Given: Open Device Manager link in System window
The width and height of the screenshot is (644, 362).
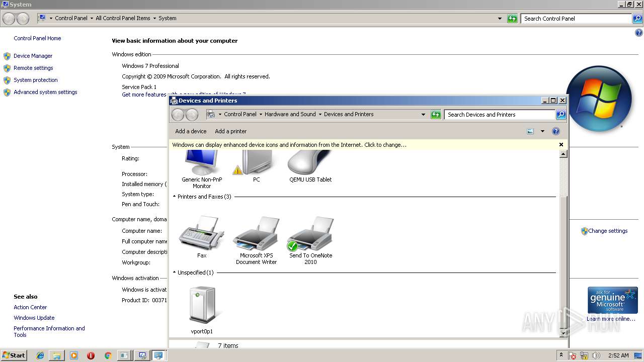Looking at the screenshot, I should 33,56.
